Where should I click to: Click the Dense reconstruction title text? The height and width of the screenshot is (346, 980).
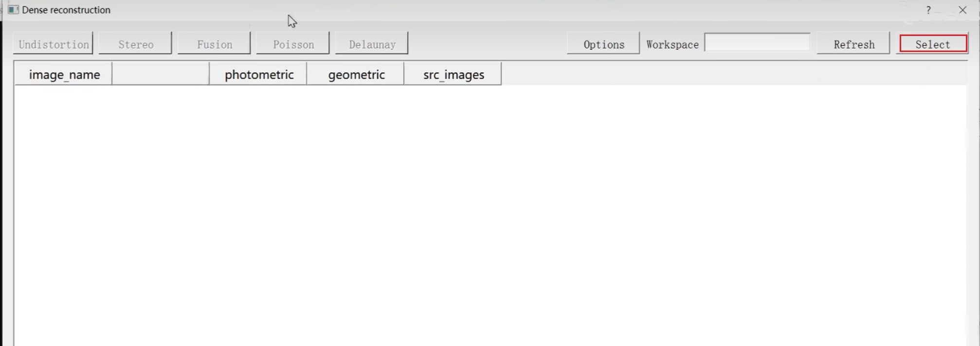(66, 10)
